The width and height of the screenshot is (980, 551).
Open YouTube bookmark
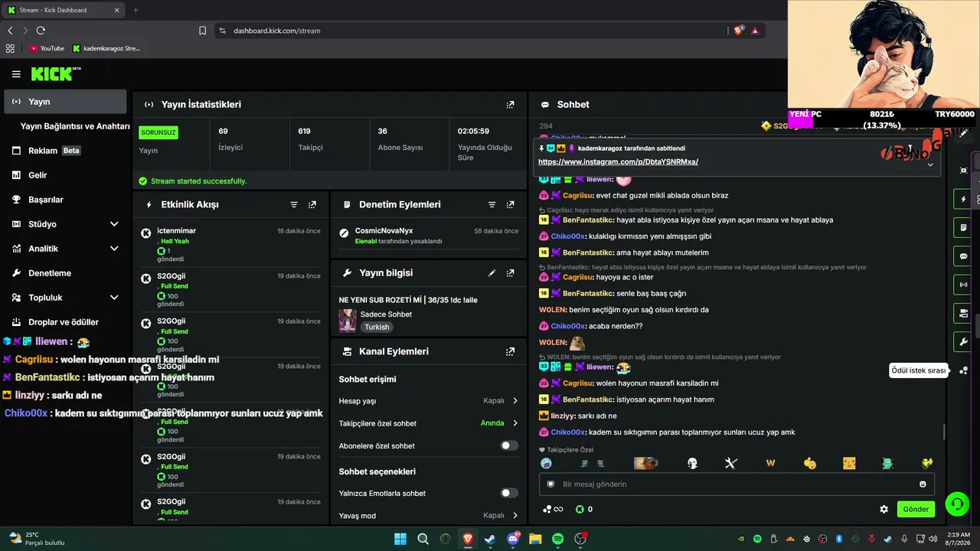tap(47, 48)
